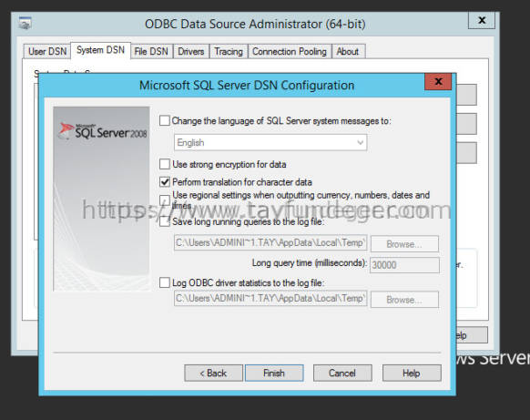Click Browse for long queries log file
The height and width of the screenshot is (420, 530).
coord(404,244)
